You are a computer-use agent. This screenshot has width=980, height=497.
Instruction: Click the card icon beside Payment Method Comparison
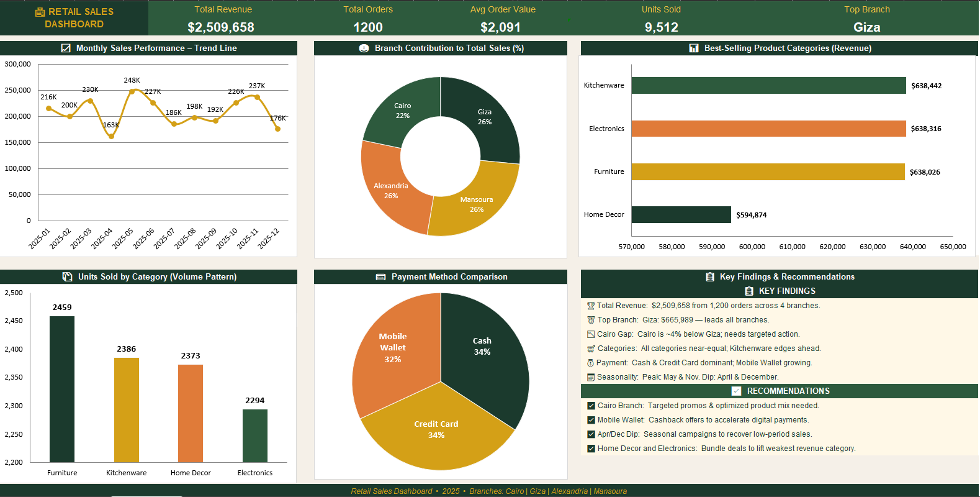pyautogui.click(x=381, y=277)
